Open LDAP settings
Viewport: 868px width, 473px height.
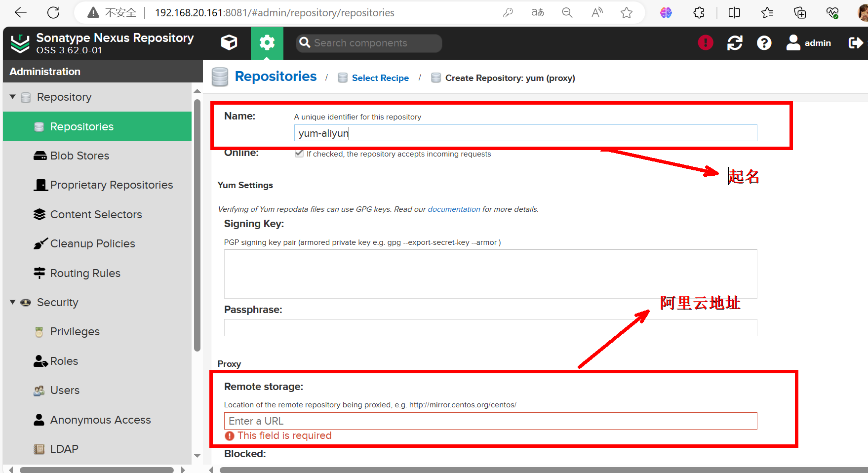97,449
